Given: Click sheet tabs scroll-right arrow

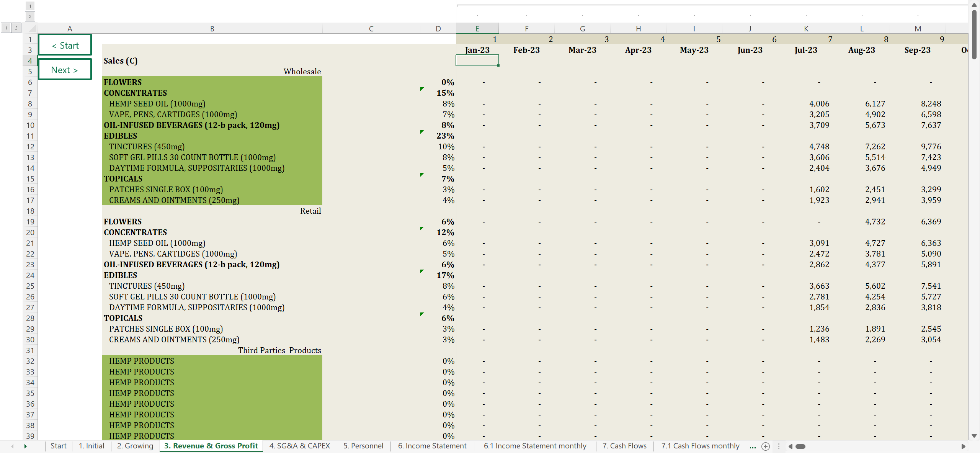Looking at the screenshot, I should (x=25, y=446).
